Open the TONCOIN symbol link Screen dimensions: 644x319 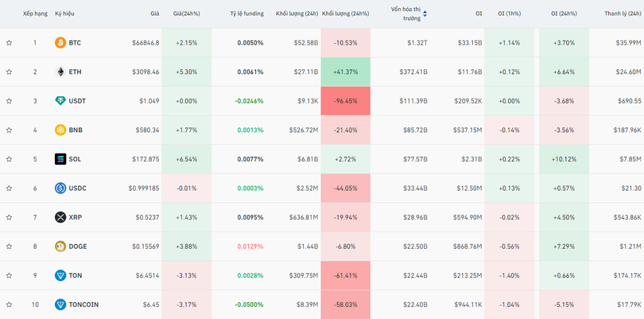click(83, 305)
